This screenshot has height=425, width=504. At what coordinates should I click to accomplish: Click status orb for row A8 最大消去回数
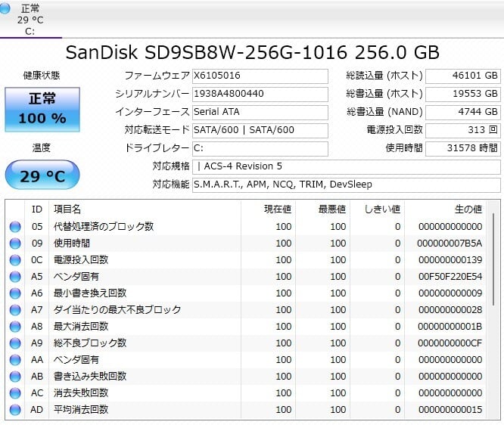click(15, 327)
